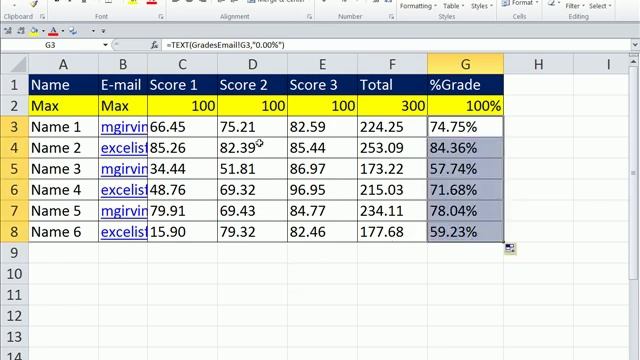Image resolution: width=640 pixels, height=360 pixels.
Task: Select column C header
Action: (182, 64)
